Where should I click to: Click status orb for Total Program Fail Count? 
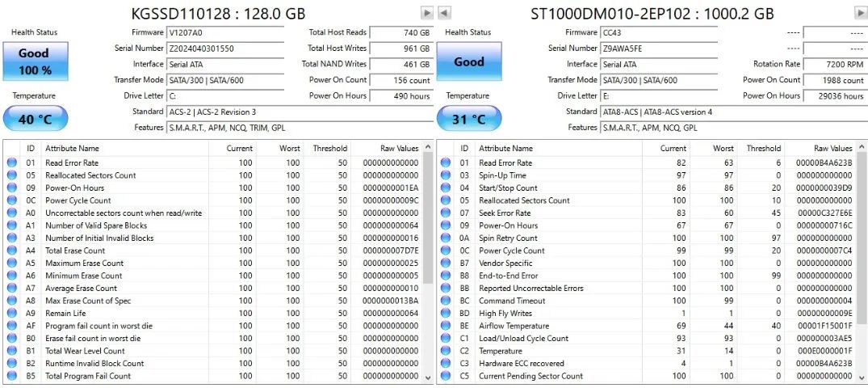point(11,376)
